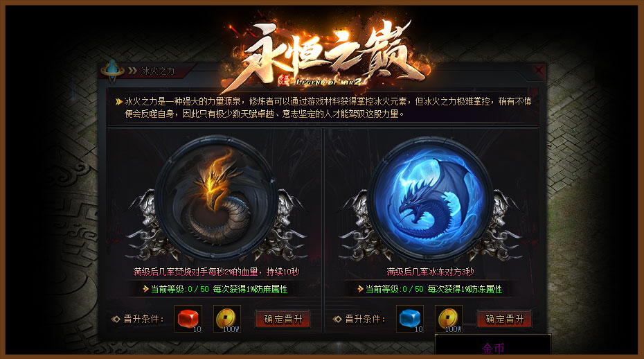Click the red fire gem material icon
644x359 pixels.
point(188,319)
